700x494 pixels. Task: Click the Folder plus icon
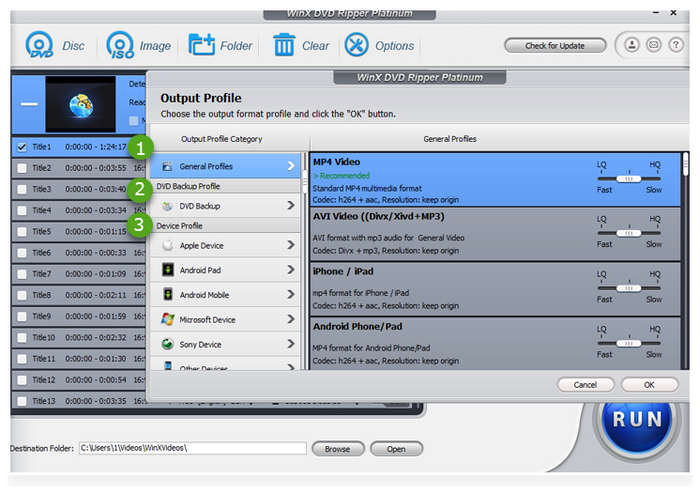point(201,45)
